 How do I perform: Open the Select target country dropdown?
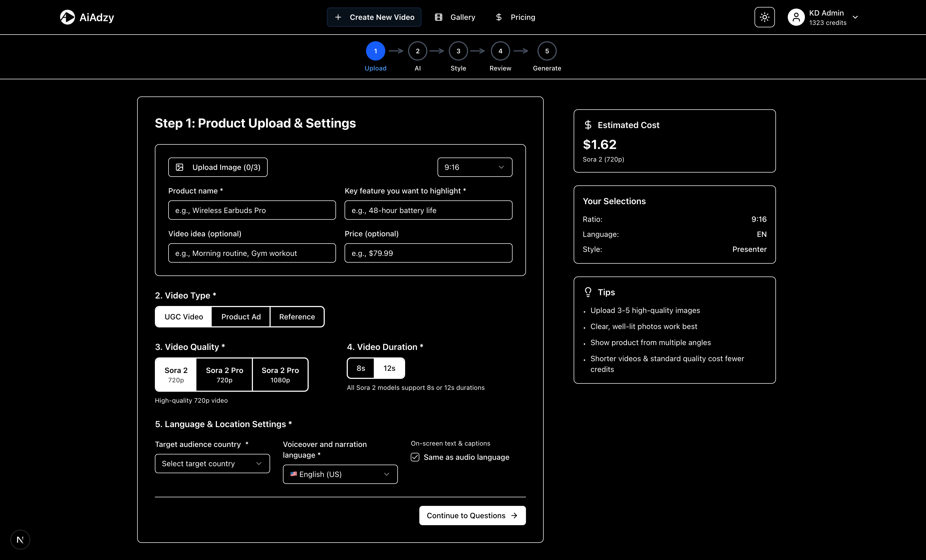(212, 464)
